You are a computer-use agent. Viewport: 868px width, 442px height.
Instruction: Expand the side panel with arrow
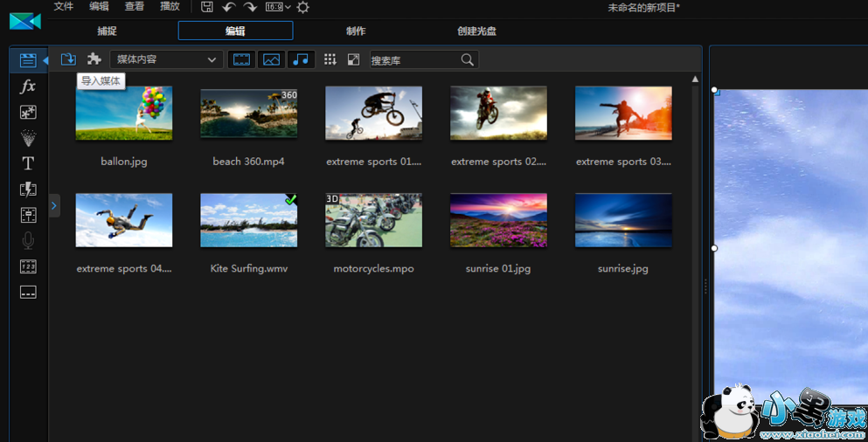click(53, 205)
